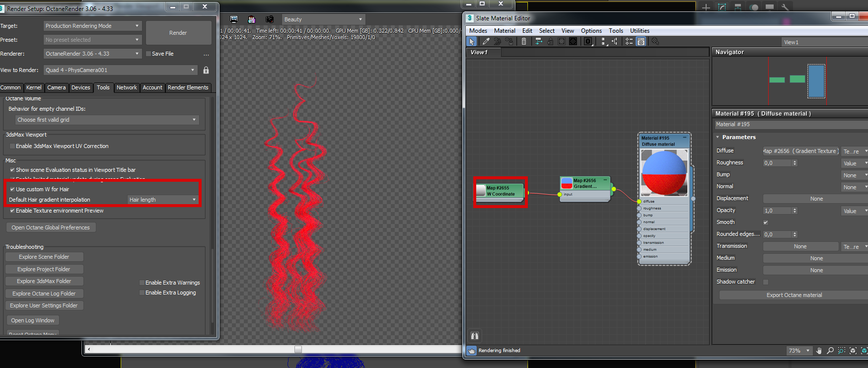Enable 3dsMax Viewport UV Correction checkbox
This screenshot has width=868, height=368.
[x=12, y=146]
